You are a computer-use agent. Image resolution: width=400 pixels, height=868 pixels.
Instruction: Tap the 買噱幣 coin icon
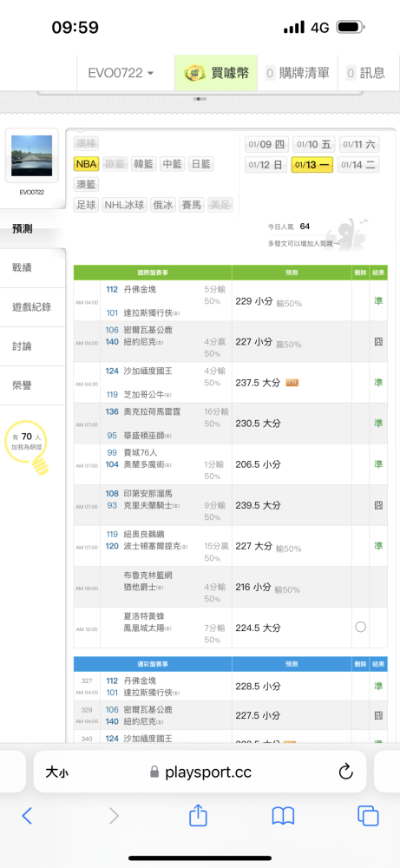pyautogui.click(x=194, y=73)
